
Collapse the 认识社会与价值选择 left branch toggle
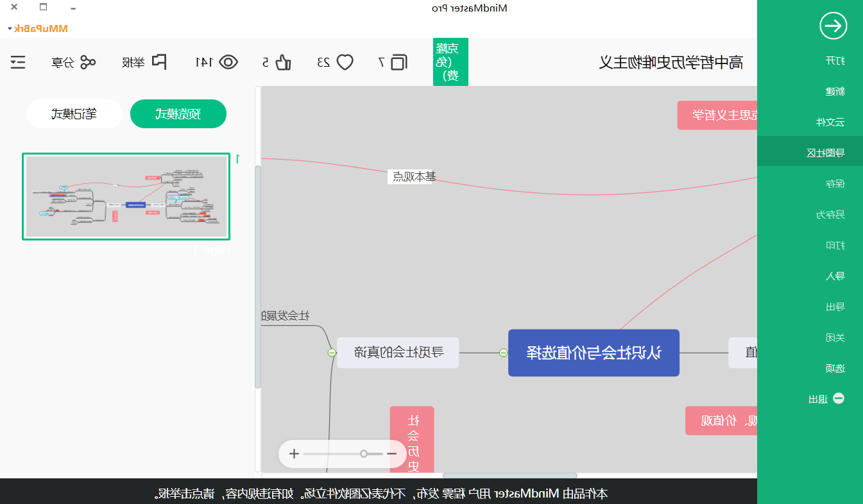click(x=504, y=353)
